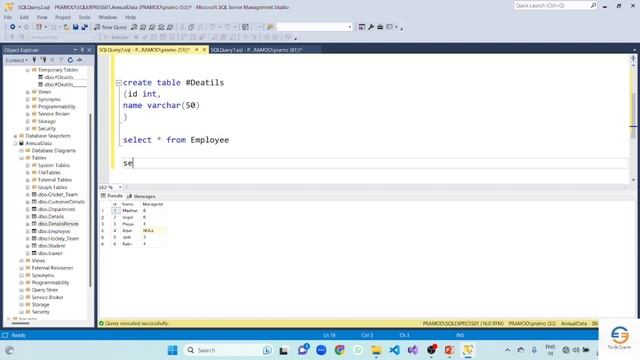Click the toolbox icon in the toolbar
Screen dimensions: 640x360
click(x=380, y=27)
